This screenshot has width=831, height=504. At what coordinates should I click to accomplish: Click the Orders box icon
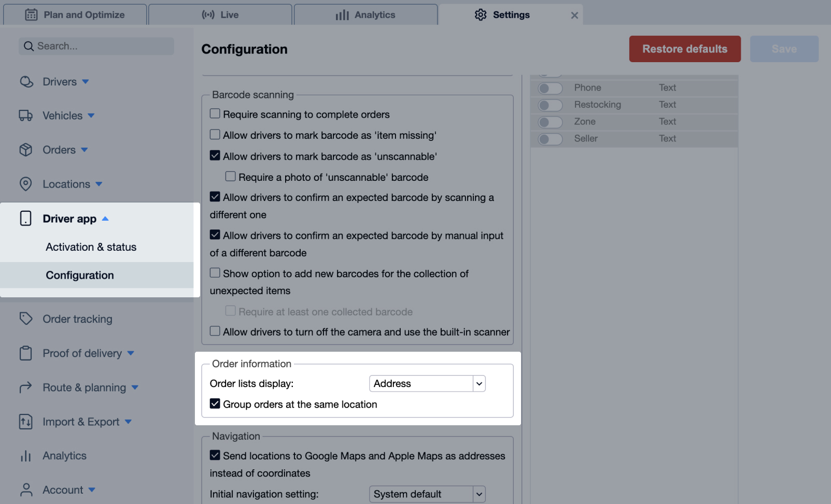[x=26, y=150]
